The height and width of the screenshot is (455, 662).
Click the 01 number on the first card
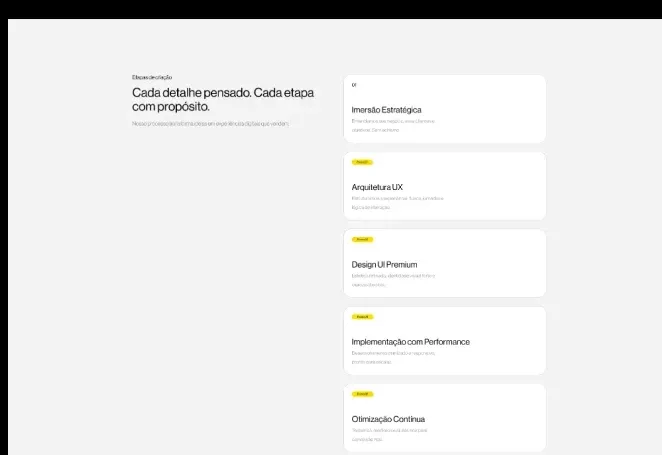[x=354, y=85]
